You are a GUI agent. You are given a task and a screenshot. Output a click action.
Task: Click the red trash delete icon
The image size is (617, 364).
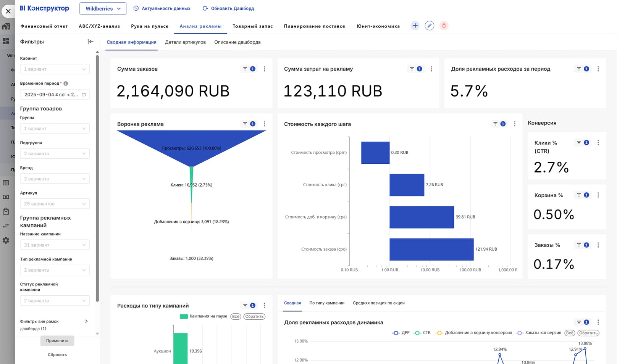[444, 26]
